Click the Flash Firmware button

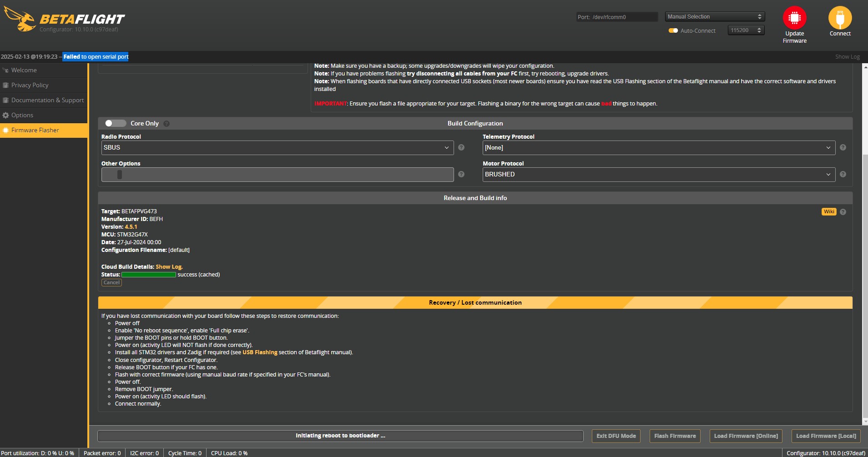pos(675,436)
